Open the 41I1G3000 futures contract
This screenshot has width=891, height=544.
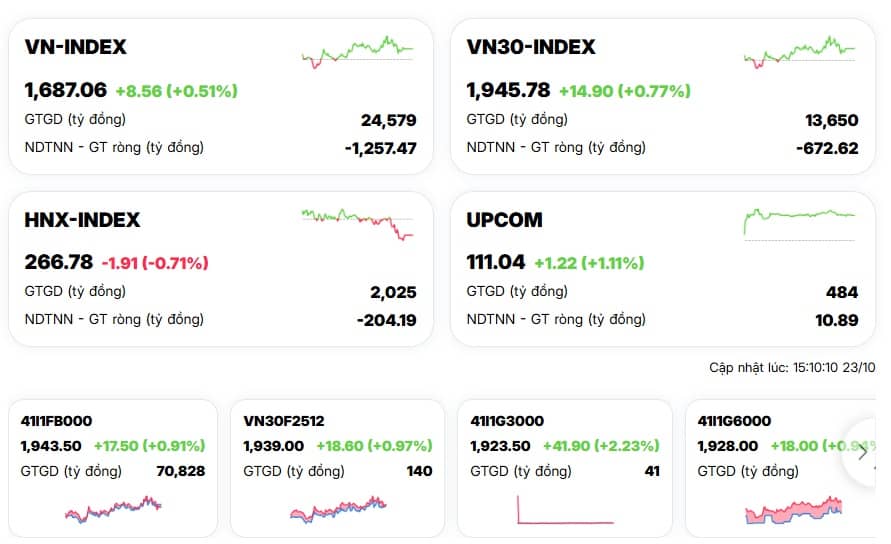tap(508, 421)
